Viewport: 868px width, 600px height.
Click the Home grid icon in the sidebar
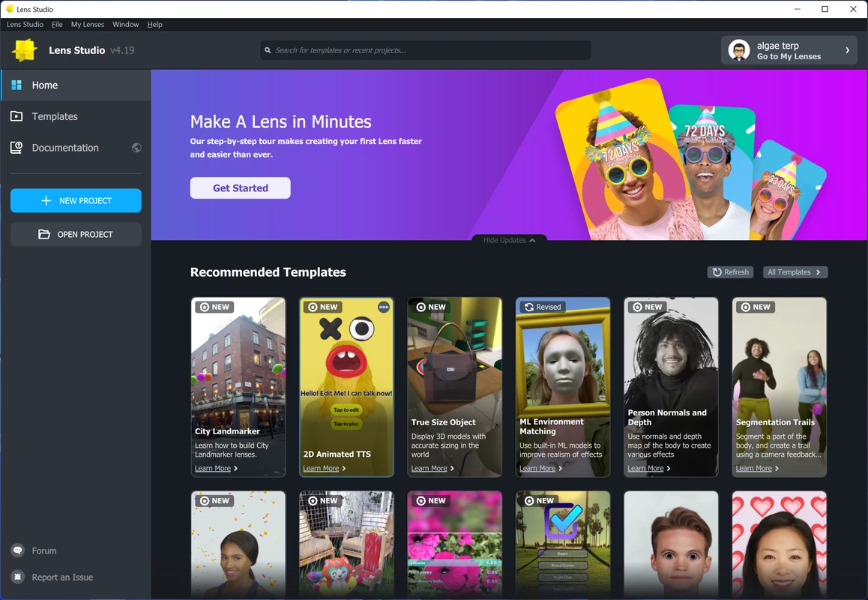click(x=16, y=85)
